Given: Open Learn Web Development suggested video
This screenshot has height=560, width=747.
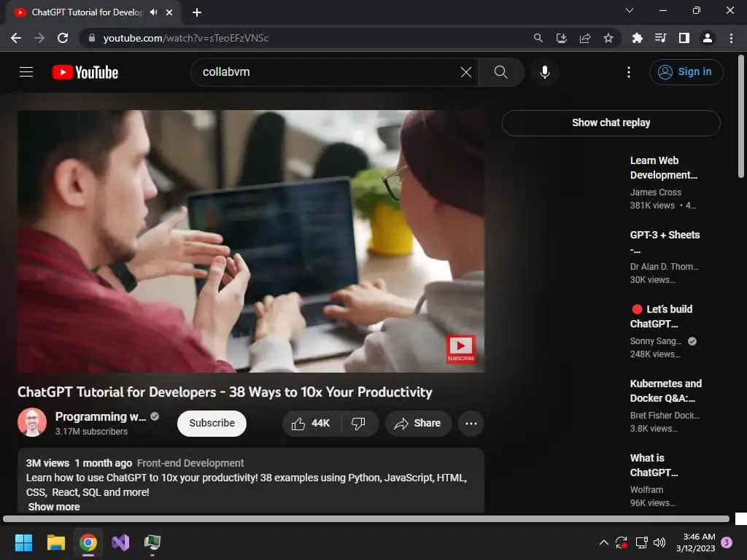Looking at the screenshot, I should pos(663,168).
